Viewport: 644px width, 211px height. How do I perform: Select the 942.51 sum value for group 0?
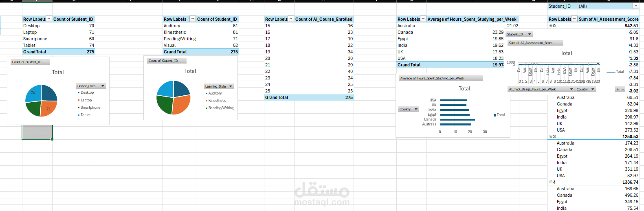(x=609, y=26)
